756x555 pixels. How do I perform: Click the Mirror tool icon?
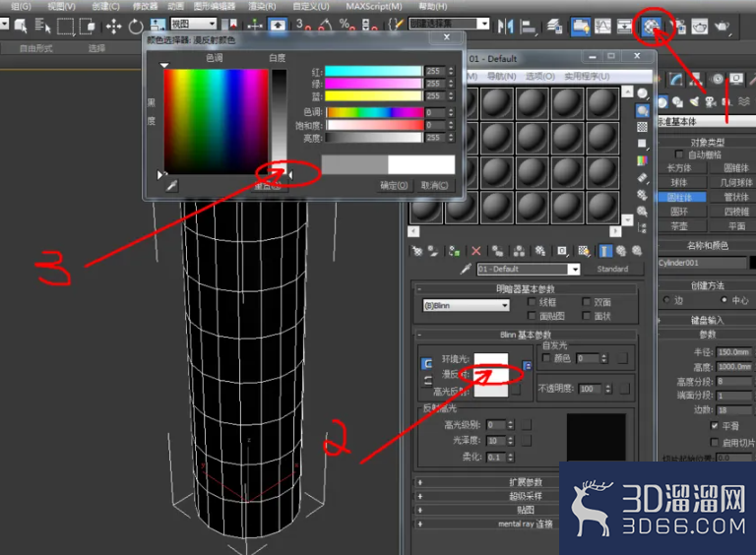point(505,26)
